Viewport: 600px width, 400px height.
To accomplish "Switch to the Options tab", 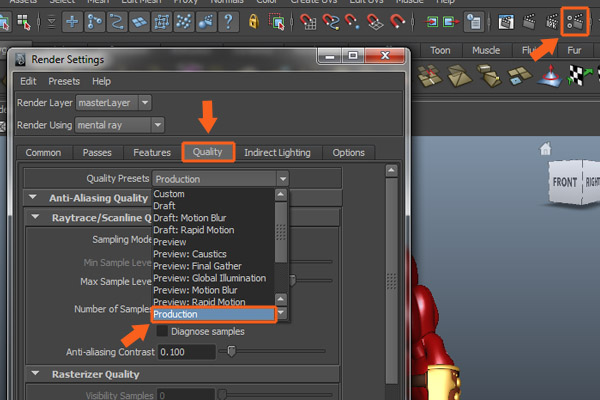I will (349, 153).
